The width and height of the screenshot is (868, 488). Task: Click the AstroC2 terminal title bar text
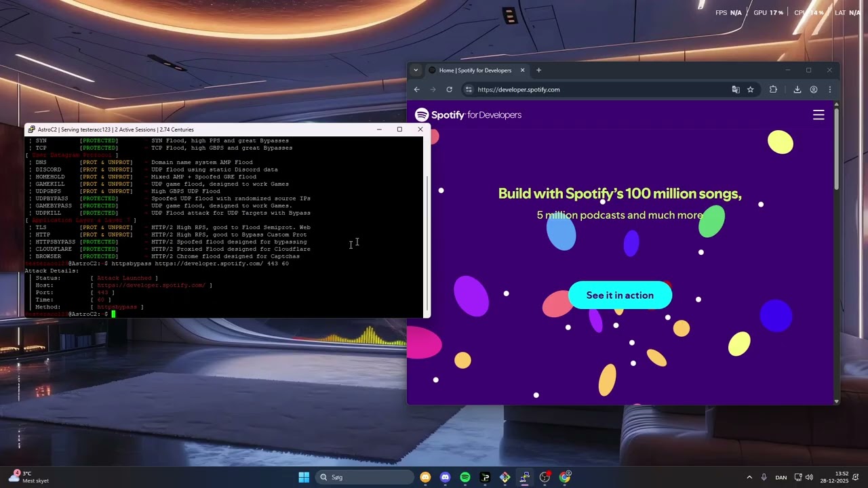[116, 129]
